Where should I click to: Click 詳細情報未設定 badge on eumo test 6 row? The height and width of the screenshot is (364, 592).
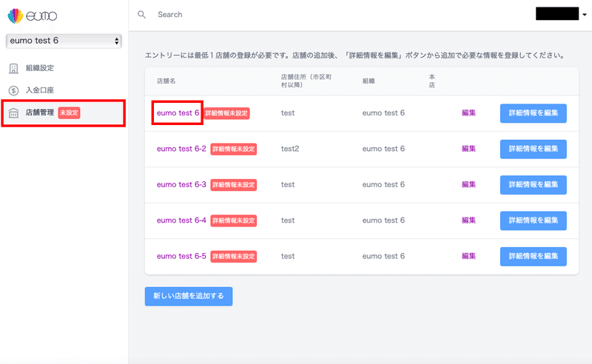(x=226, y=113)
